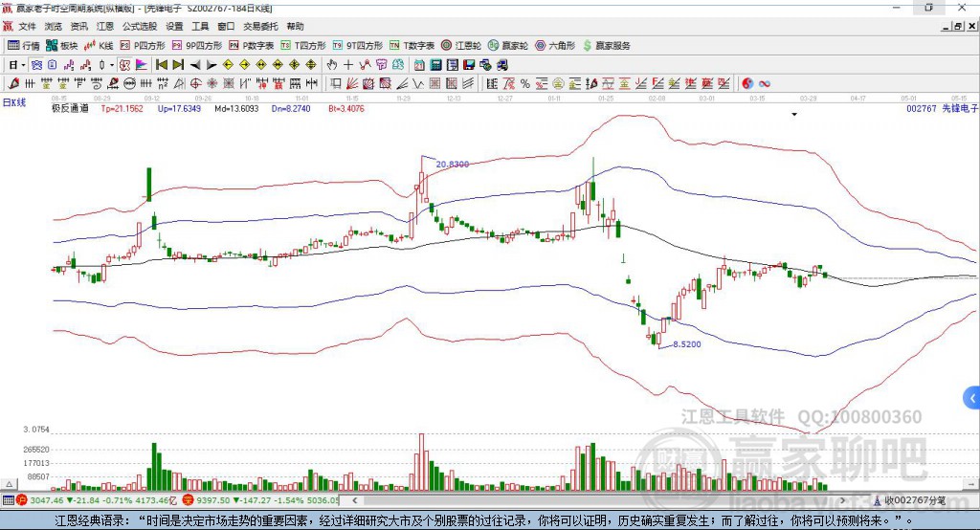The image size is (980, 530).
Task: Click the 收002767分笔 status entry
Action: pos(909,500)
